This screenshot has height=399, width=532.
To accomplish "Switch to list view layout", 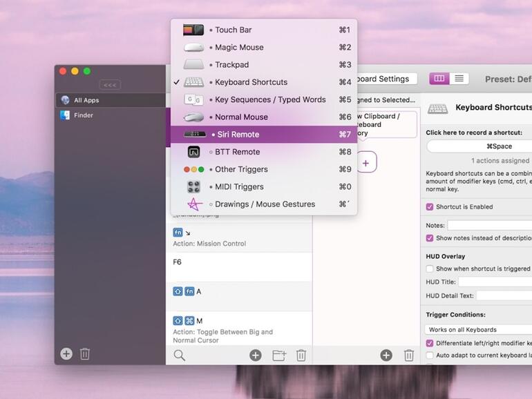I will pos(459,79).
